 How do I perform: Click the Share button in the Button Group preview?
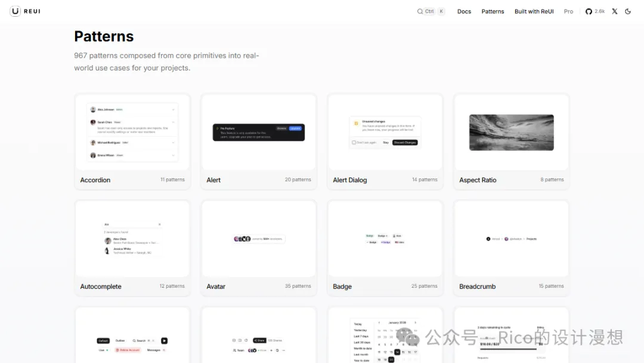[259, 340]
